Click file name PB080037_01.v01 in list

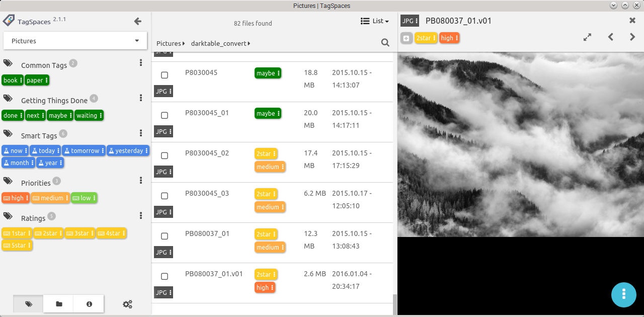coord(214,274)
